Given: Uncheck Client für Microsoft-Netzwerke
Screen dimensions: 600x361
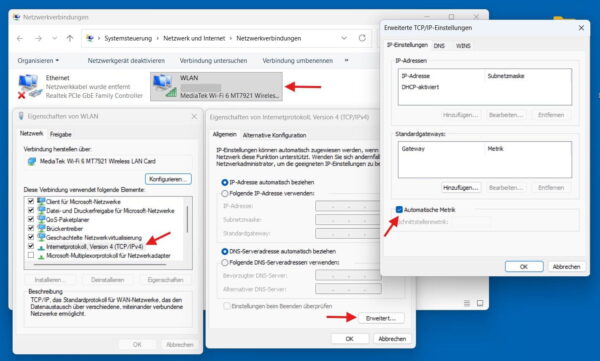Looking at the screenshot, I should point(31,201).
